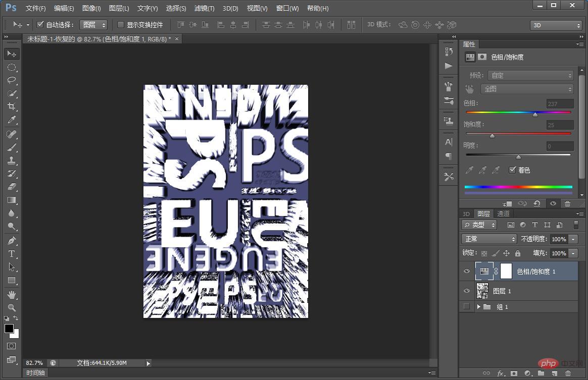
Task: Add a layer mask
Action: [x=514, y=373]
